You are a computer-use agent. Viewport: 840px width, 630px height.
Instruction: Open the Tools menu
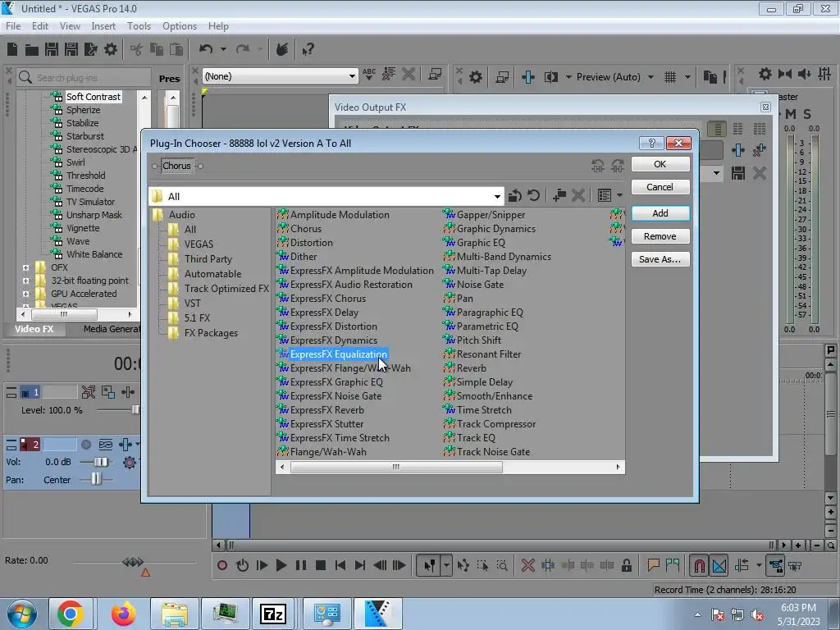(x=139, y=25)
